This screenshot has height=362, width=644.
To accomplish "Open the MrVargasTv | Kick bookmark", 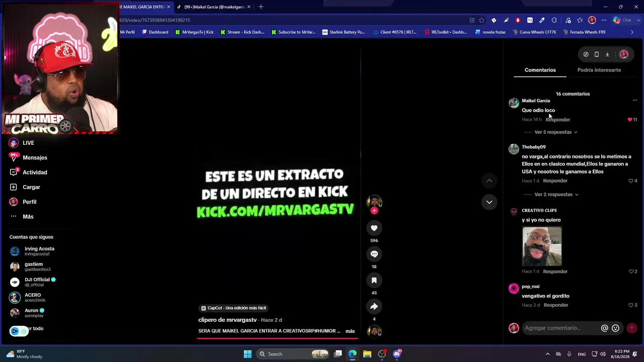I will tap(194, 32).
